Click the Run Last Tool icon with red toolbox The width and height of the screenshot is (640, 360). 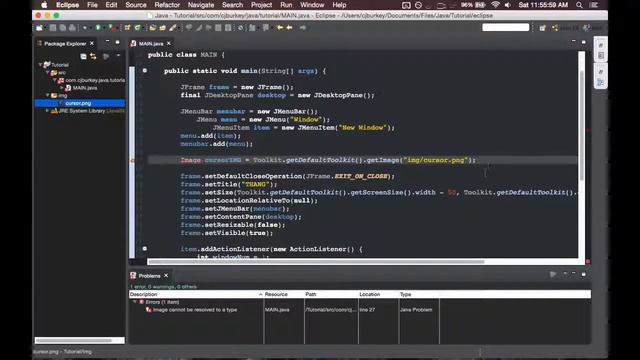[x=112, y=28]
